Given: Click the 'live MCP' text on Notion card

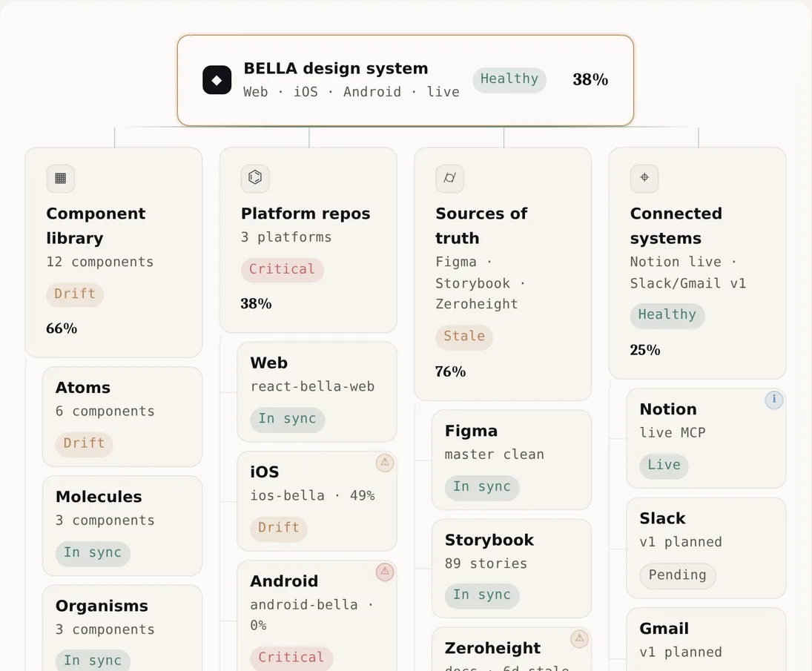Looking at the screenshot, I should (x=672, y=433).
